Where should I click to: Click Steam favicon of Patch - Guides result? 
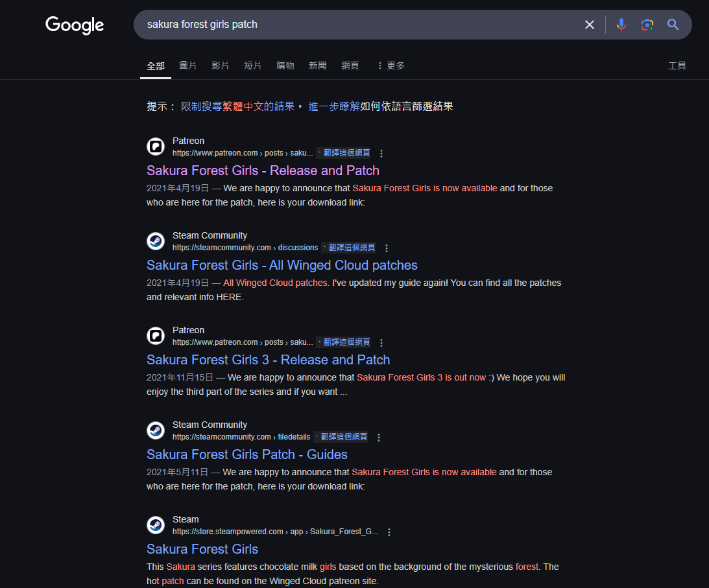click(x=156, y=430)
